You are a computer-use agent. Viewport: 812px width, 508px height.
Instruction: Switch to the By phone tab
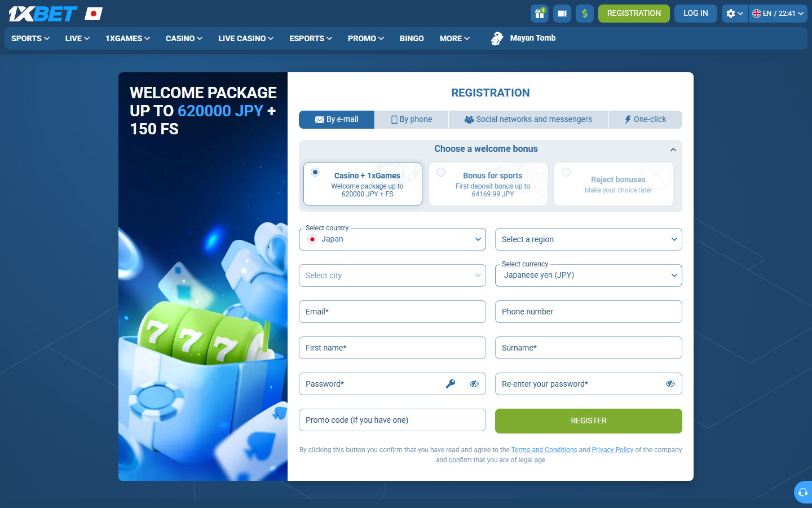[412, 120]
